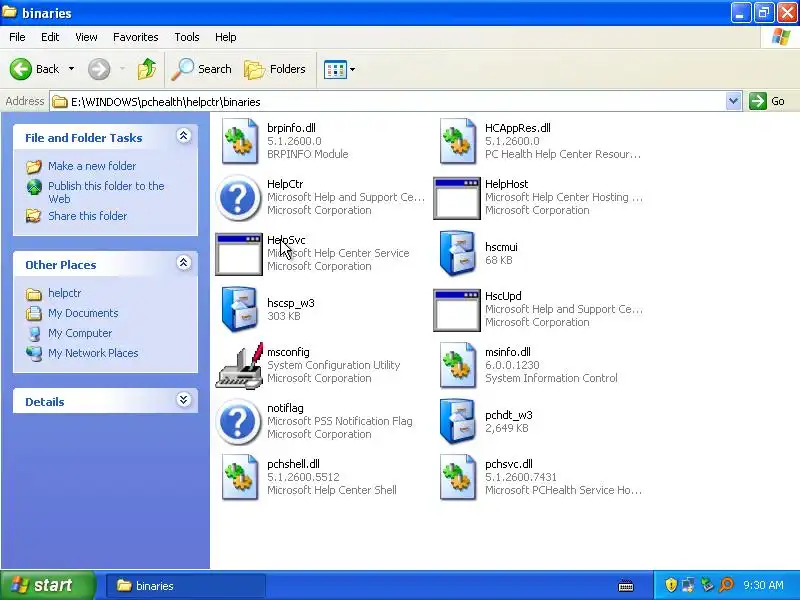Click the hscsp_w3 cabinet icon
800x600 pixels.
(x=239, y=310)
